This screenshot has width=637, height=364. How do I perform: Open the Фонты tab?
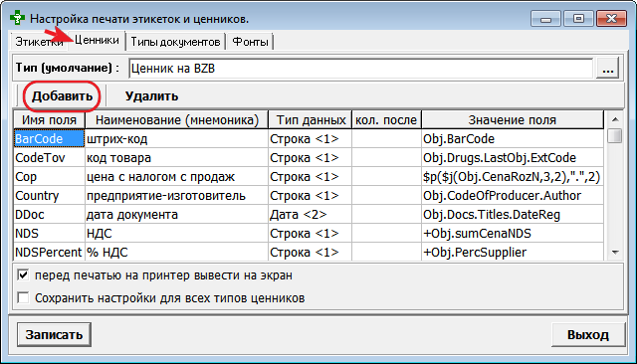(250, 42)
